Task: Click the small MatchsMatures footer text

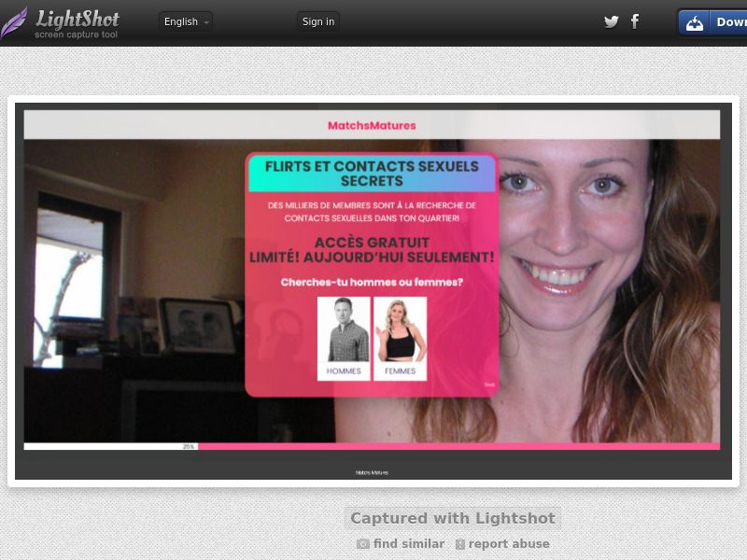Action: pos(372,472)
